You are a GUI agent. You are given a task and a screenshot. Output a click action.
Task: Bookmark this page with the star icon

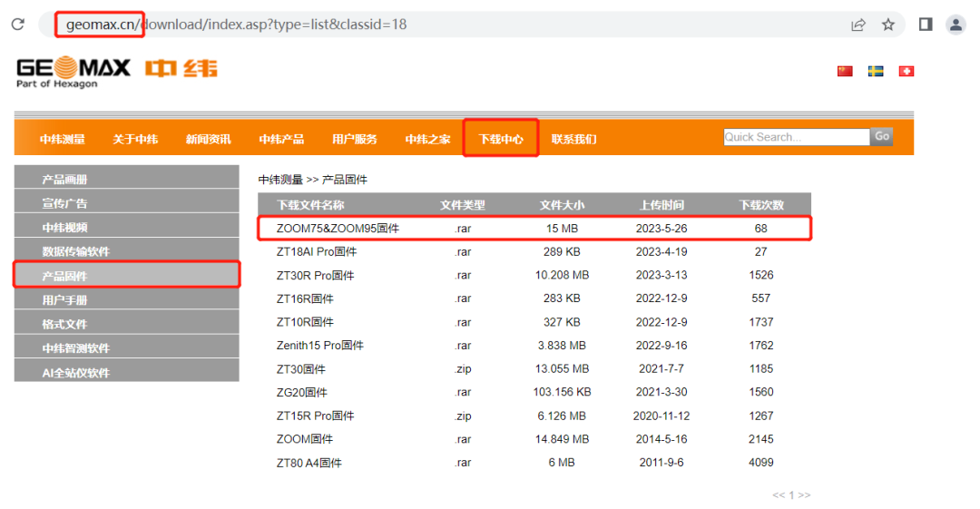[x=888, y=24]
